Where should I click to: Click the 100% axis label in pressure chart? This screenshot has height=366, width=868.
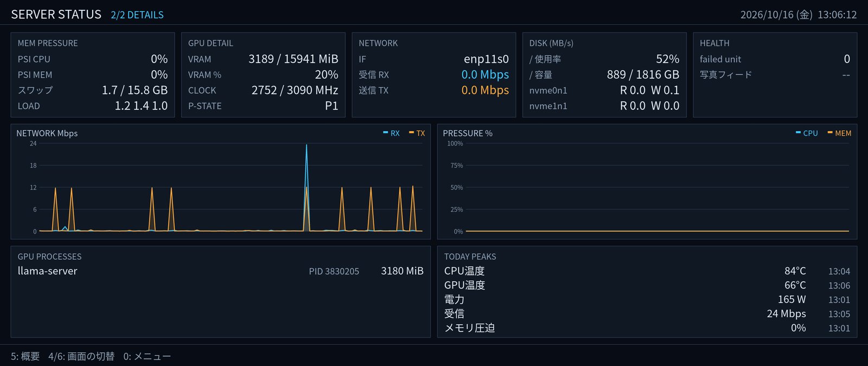tap(455, 144)
